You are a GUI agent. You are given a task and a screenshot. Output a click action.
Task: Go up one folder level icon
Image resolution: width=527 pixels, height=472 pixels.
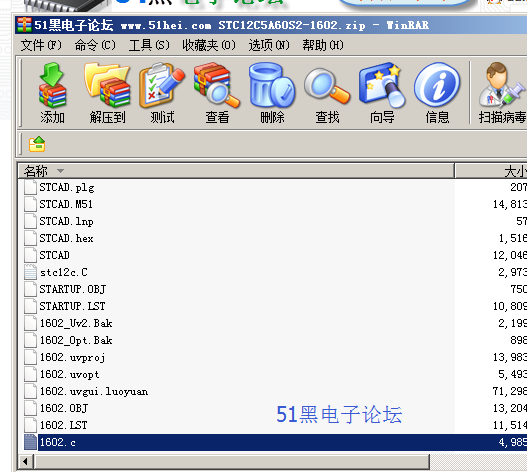(x=37, y=144)
